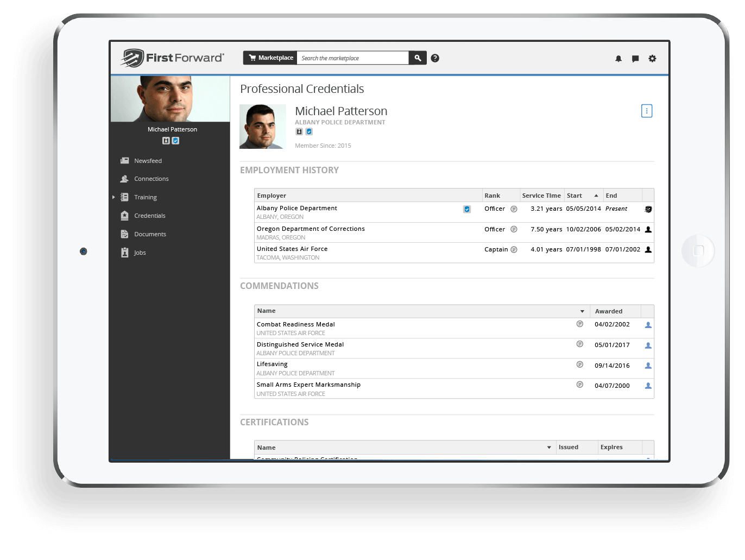Open Jobs in the sidebar
This screenshot has width=745, height=560.
tap(140, 253)
